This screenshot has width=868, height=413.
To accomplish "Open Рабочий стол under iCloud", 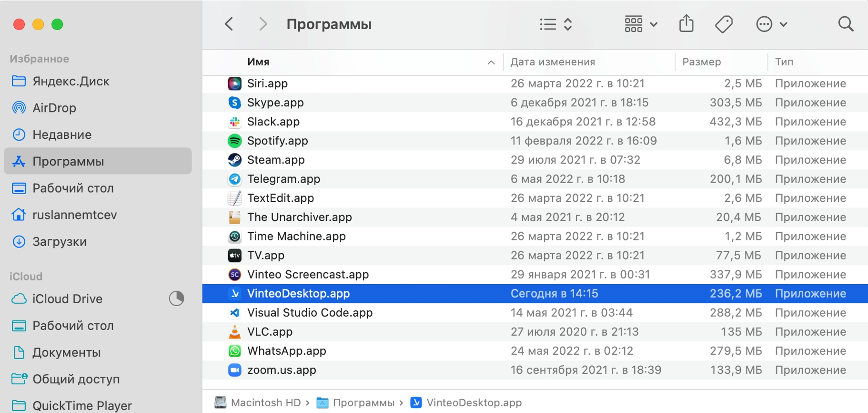I will click(98, 325).
